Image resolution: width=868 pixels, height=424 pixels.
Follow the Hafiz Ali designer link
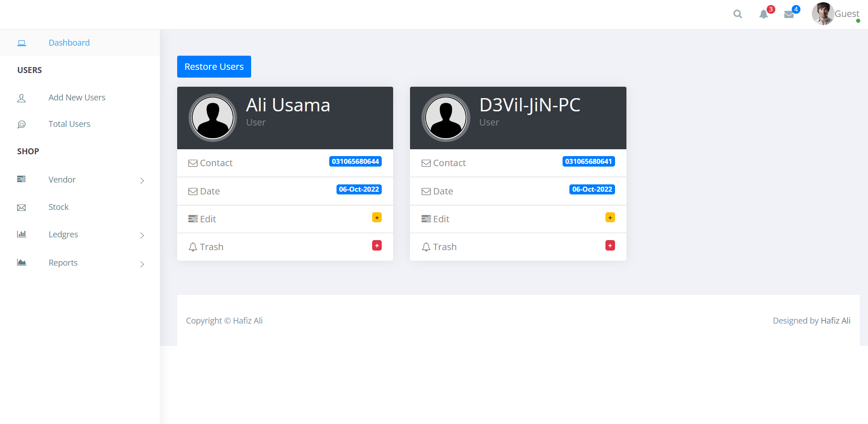835,321
